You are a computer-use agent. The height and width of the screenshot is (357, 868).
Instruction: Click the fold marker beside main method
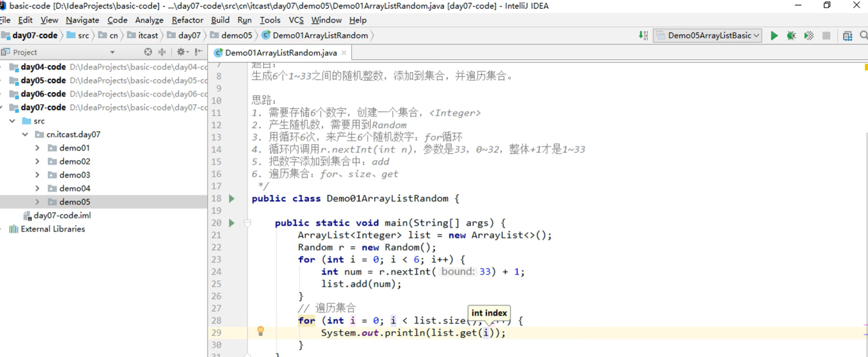click(x=247, y=223)
